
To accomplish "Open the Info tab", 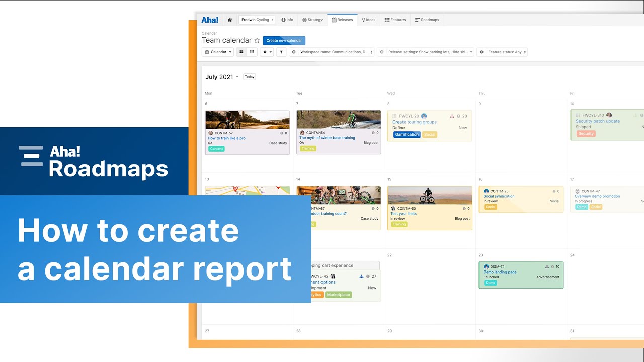I will [287, 20].
